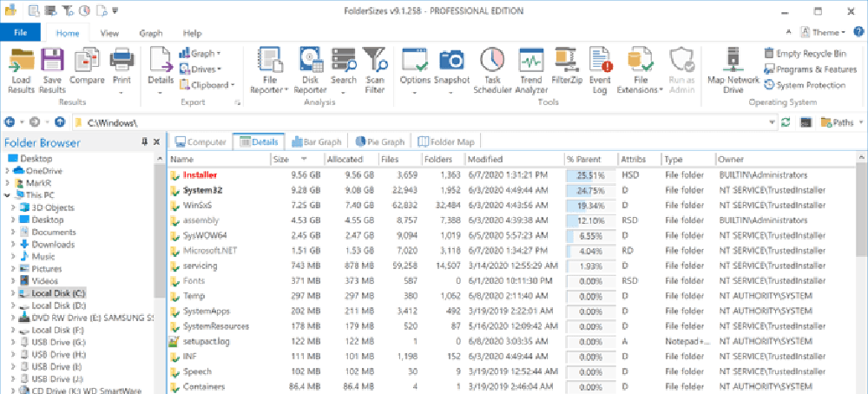This screenshot has height=394, width=868.
Task: Open the Compare results tool
Action: [87, 67]
